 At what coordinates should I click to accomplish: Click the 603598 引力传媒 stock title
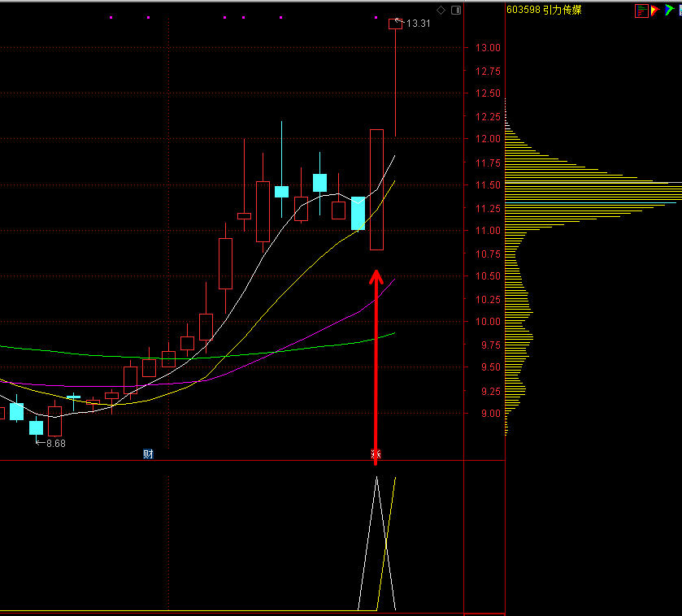click(544, 10)
